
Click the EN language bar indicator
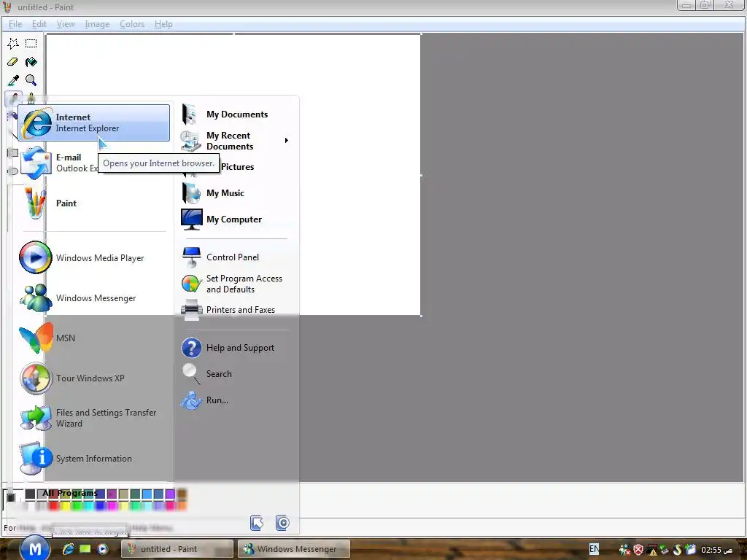click(594, 549)
